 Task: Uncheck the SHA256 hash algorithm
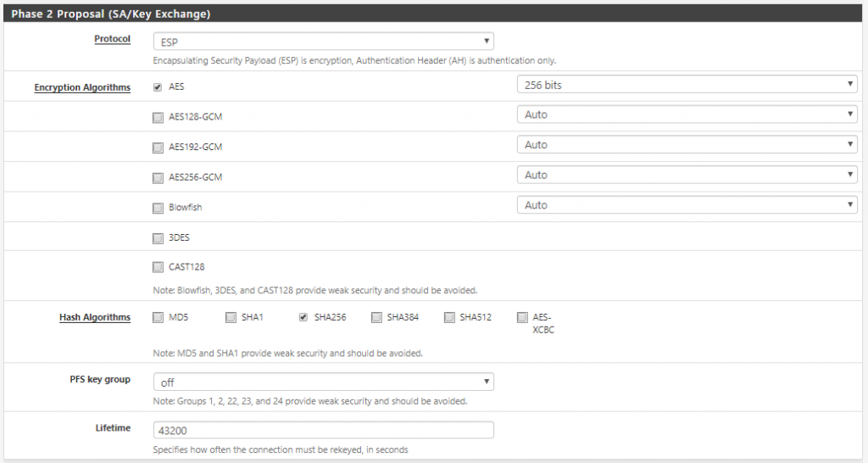303,317
